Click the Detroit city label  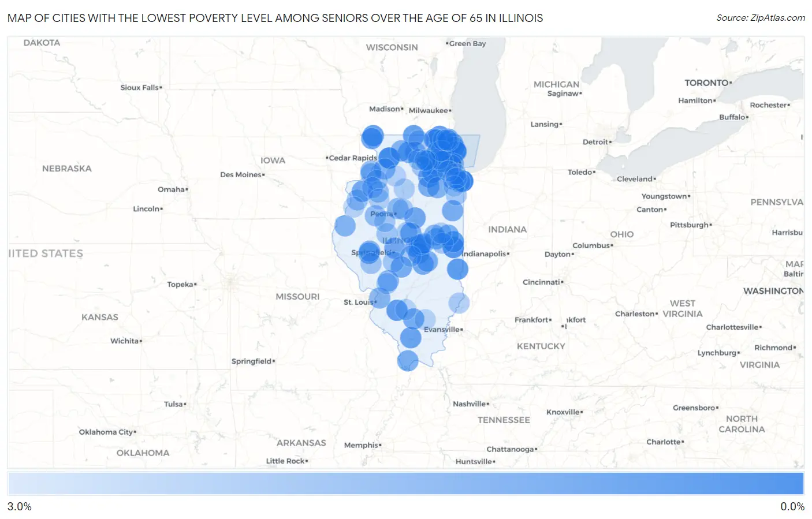596,141
